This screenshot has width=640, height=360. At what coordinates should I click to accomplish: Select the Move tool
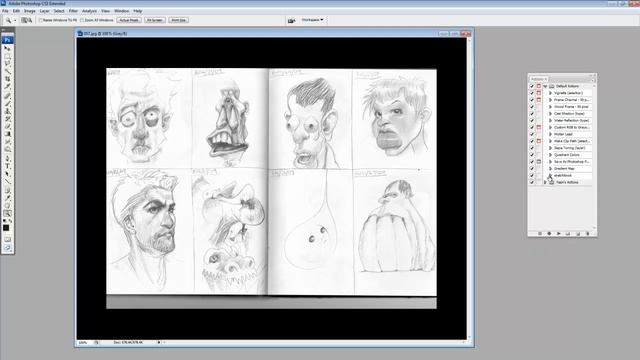(x=7, y=48)
